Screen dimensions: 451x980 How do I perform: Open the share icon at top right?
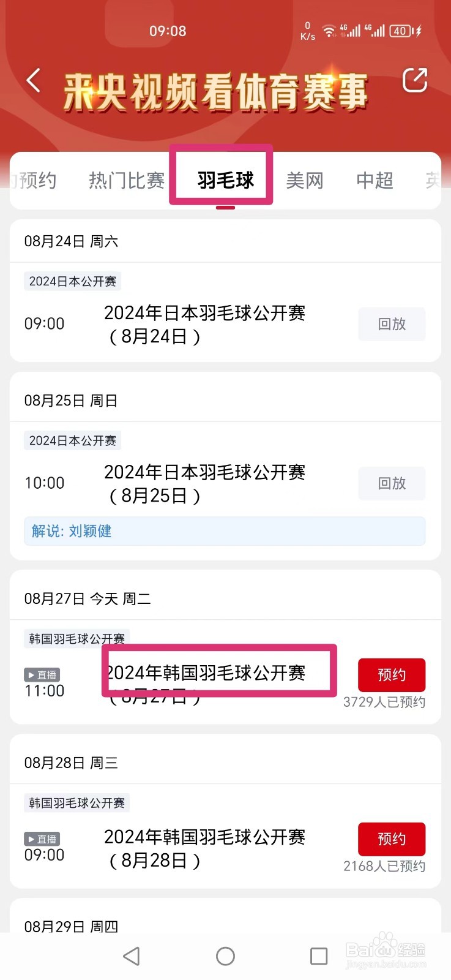pyautogui.click(x=414, y=80)
